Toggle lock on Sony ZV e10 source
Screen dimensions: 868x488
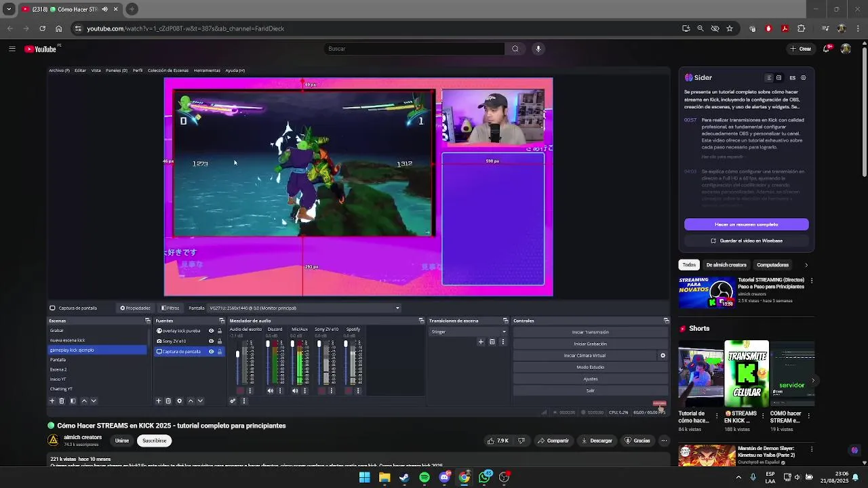[219, 341]
